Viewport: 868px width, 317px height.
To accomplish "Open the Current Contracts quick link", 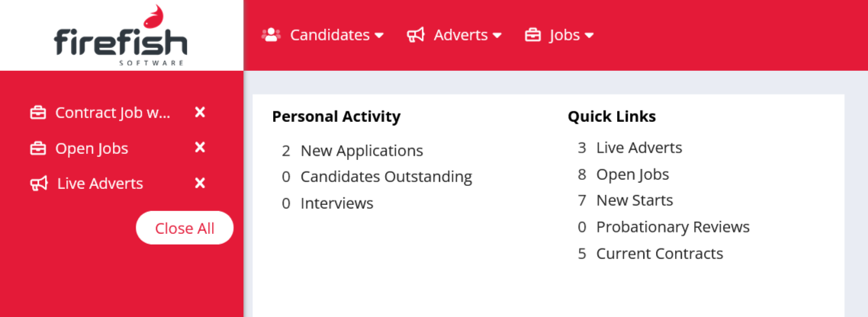I will (x=659, y=254).
